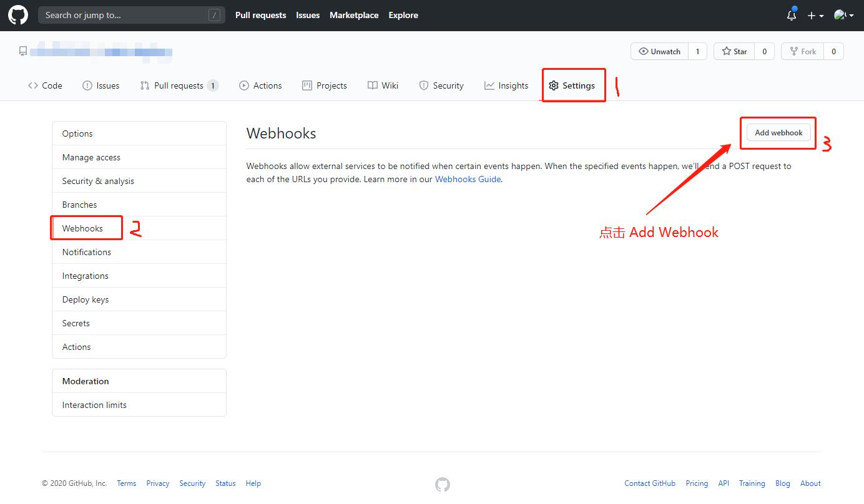The height and width of the screenshot is (504, 864).
Task: Switch to the repository Pull requests tab
Action: pyautogui.click(x=179, y=85)
